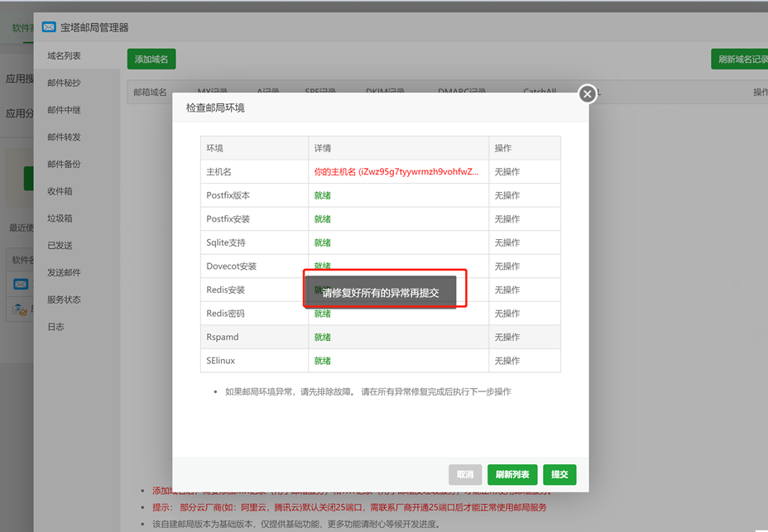Click the 主机名 environment cell
This screenshot has height=532, width=768.
coord(254,172)
